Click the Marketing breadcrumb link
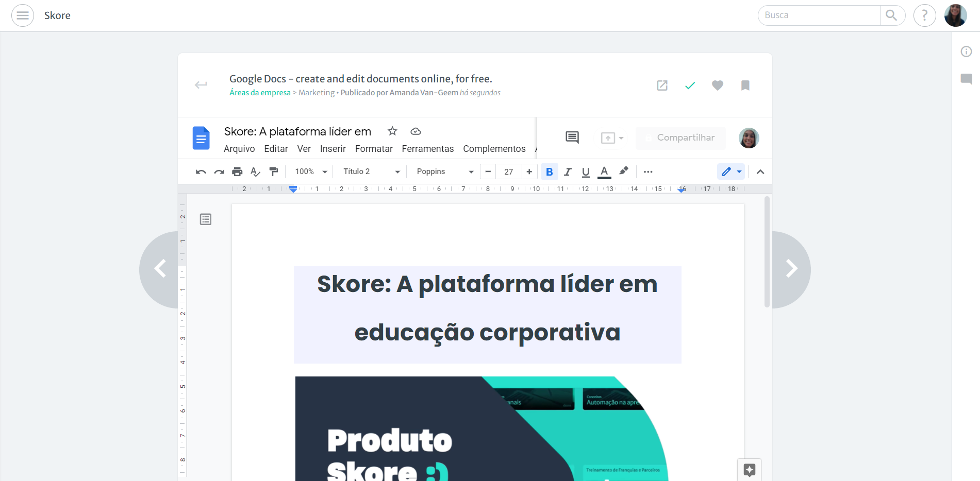This screenshot has width=980, height=481. click(x=317, y=93)
